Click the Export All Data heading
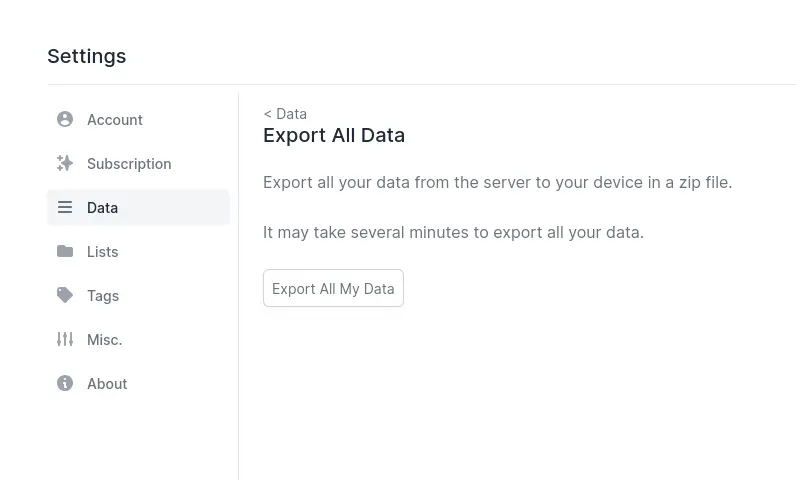Viewport: 796px width, 480px height. (334, 135)
